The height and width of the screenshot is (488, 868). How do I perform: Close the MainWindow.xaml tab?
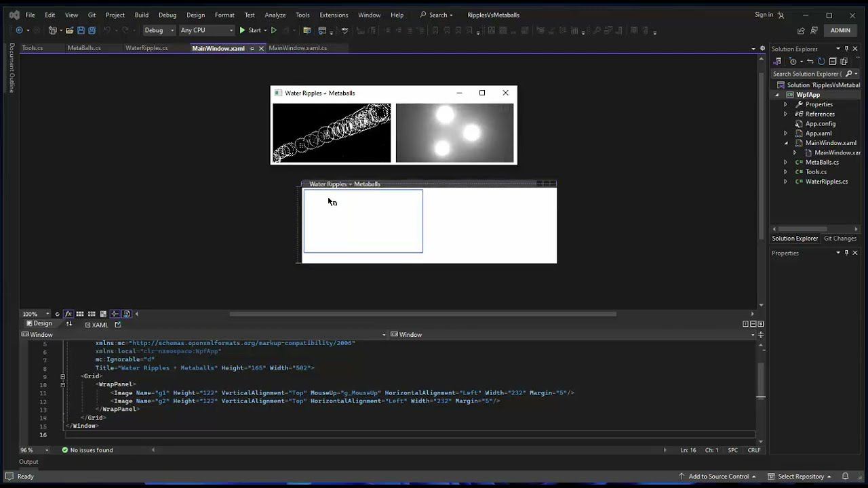261,49
